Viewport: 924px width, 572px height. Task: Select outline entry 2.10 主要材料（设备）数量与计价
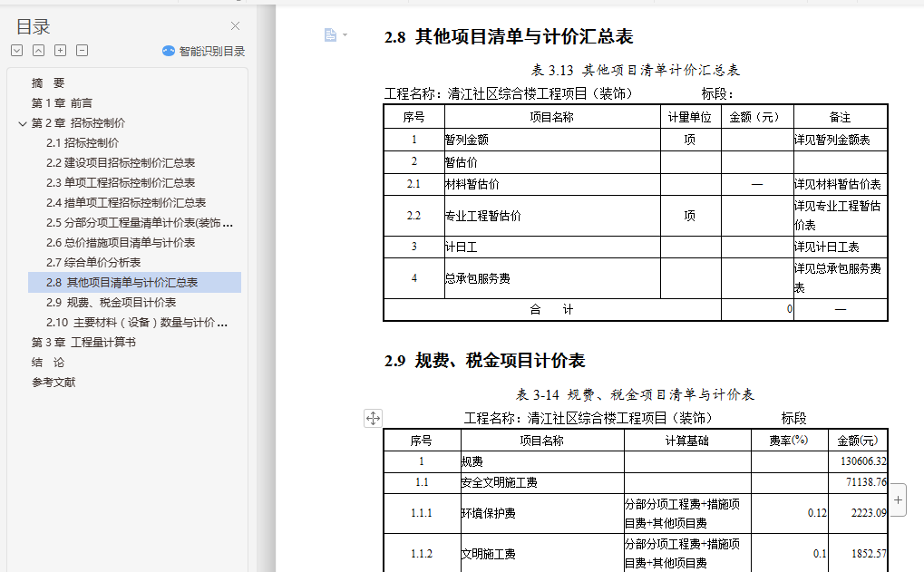[x=137, y=323]
